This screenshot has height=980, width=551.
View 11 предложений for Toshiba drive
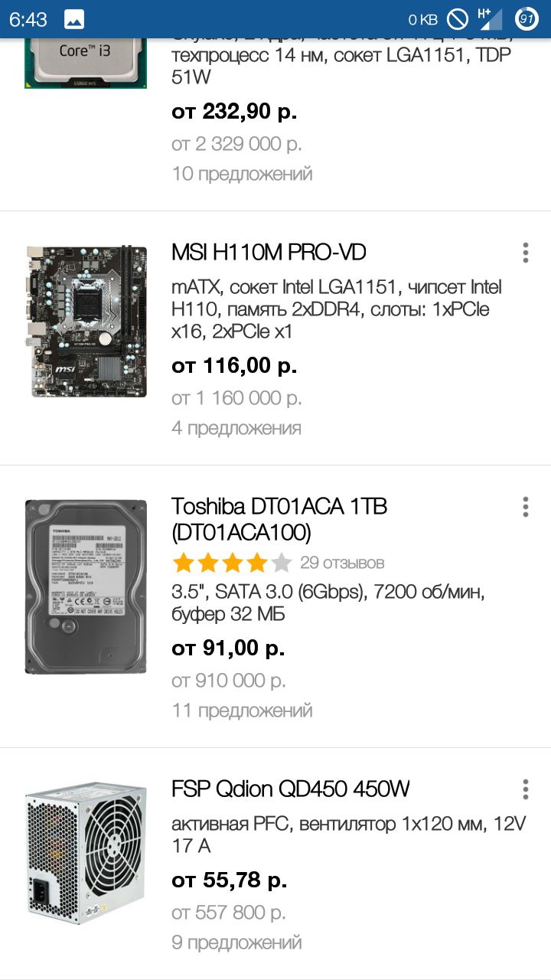tap(242, 710)
